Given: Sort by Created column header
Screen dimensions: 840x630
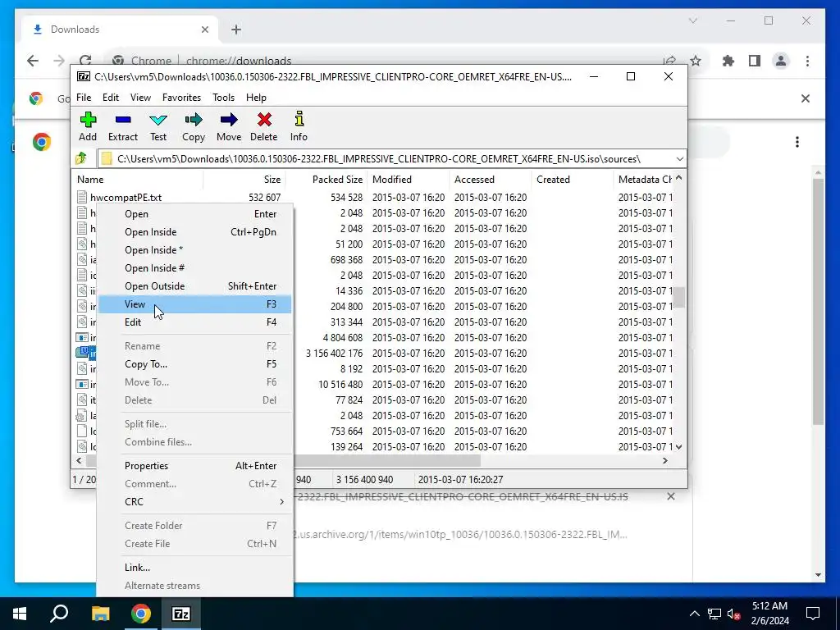Looking at the screenshot, I should click(572, 180).
